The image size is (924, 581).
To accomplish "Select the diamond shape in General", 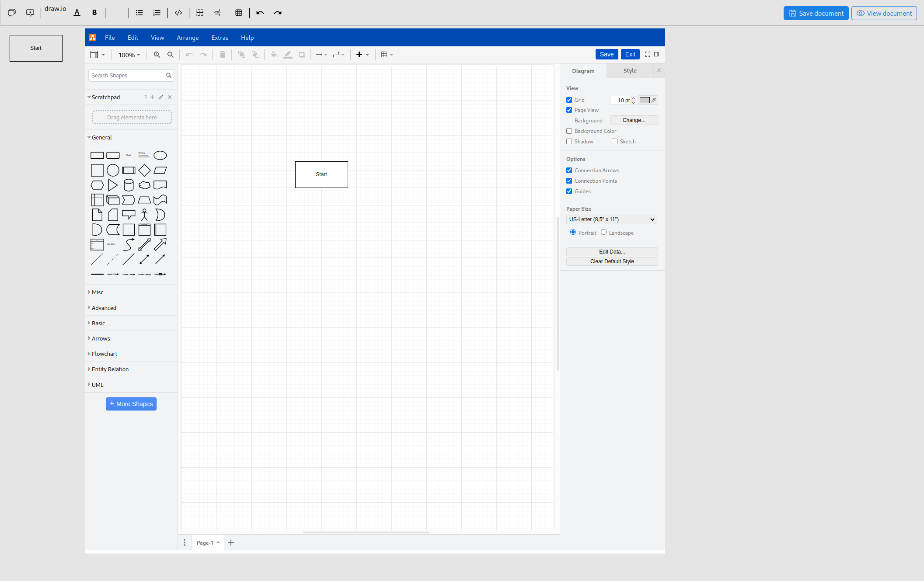I will pos(144,170).
